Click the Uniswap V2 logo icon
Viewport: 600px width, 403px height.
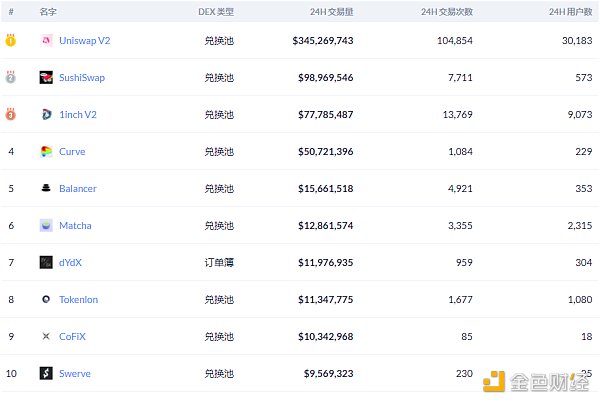pyautogui.click(x=46, y=40)
